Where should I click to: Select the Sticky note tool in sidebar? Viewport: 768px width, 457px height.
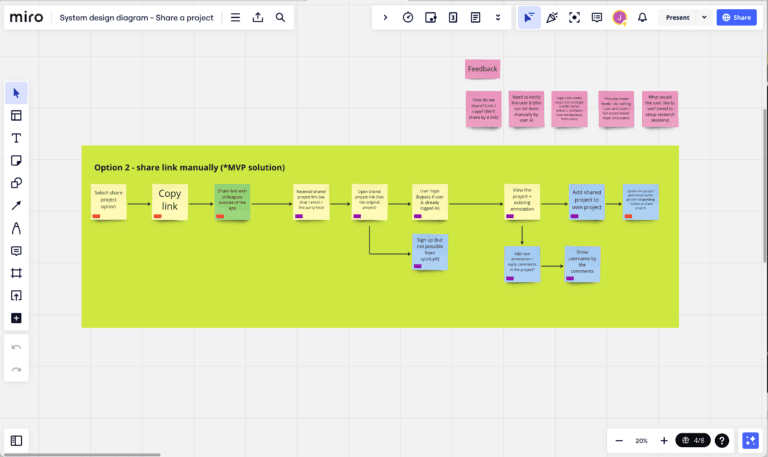(x=16, y=160)
